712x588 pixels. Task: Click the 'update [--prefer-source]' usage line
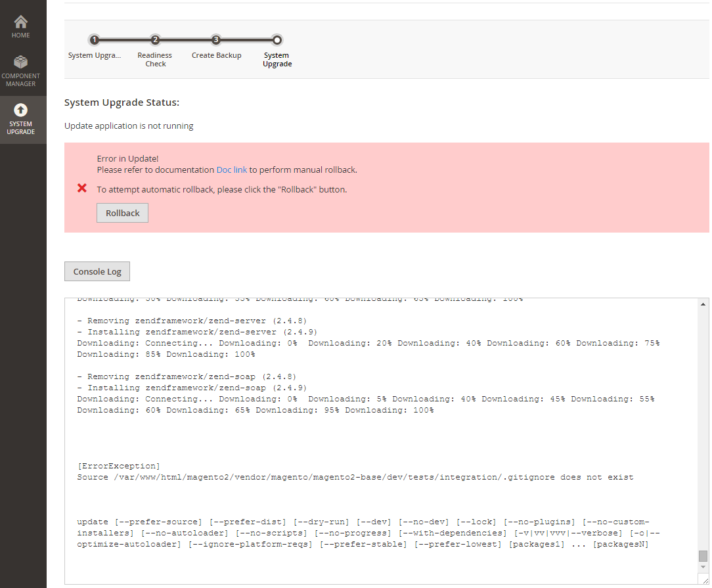point(368,533)
